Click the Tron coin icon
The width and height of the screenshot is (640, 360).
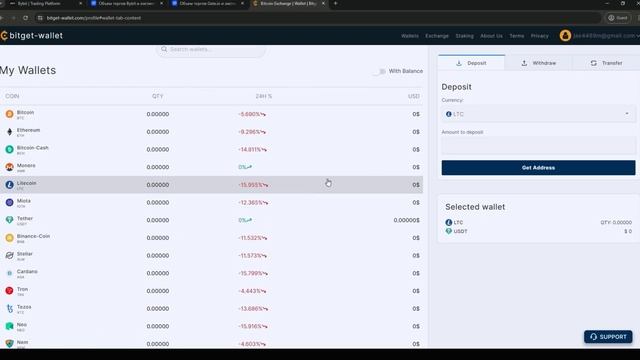[x=9, y=291]
